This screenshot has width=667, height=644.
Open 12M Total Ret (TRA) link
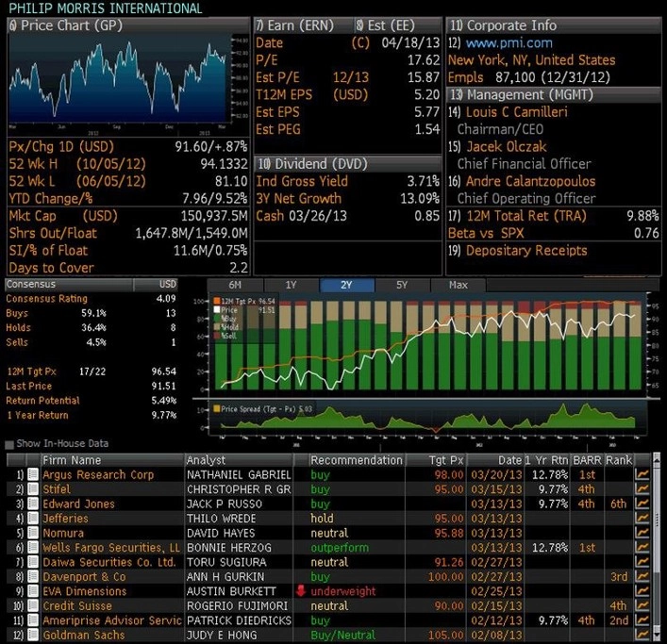526,216
